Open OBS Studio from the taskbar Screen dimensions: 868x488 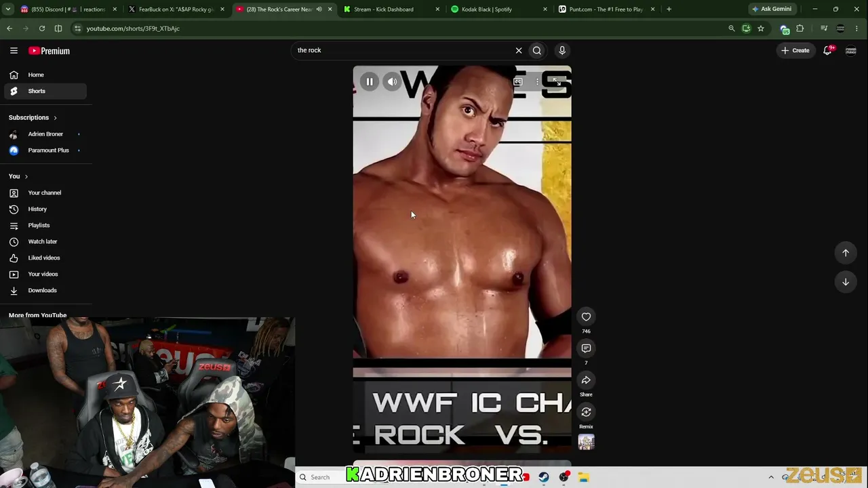pos(564,477)
